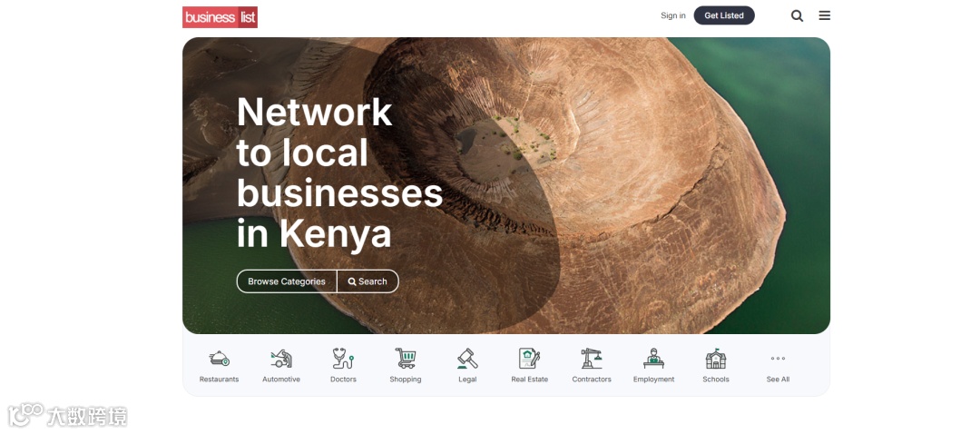Click the Employment category icon
This screenshot has width=980, height=434.
point(653,359)
